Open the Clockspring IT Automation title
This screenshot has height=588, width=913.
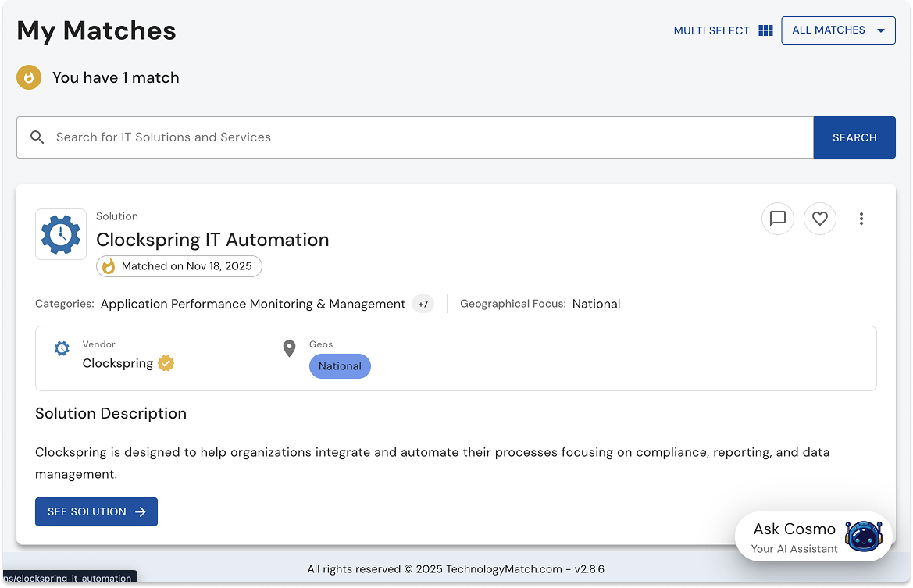coord(212,240)
